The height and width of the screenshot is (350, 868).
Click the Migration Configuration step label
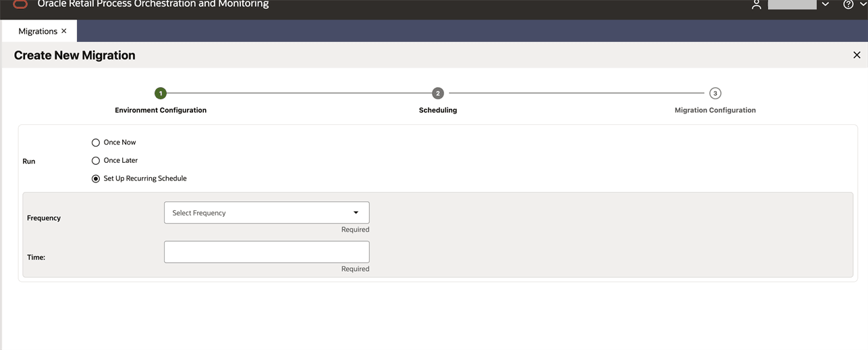[715, 110]
